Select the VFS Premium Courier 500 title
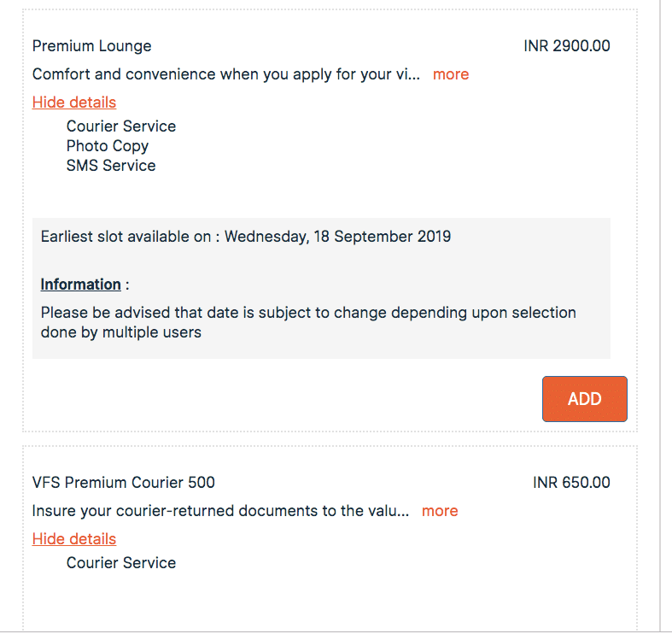This screenshot has height=634, width=672. (x=123, y=483)
